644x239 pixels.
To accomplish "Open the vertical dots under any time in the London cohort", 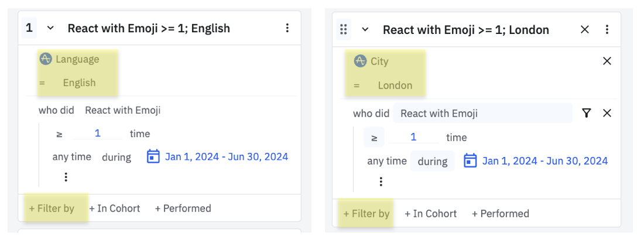I will 381,181.
